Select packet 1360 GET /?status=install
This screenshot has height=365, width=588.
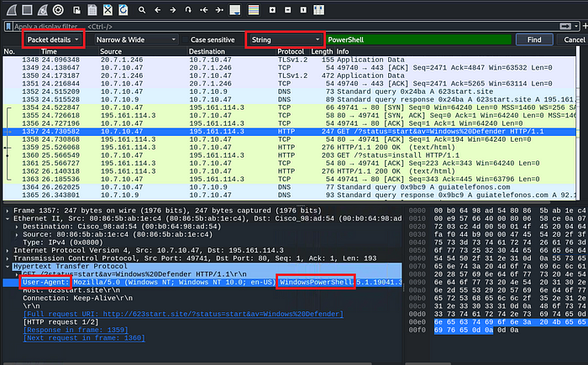289,155
